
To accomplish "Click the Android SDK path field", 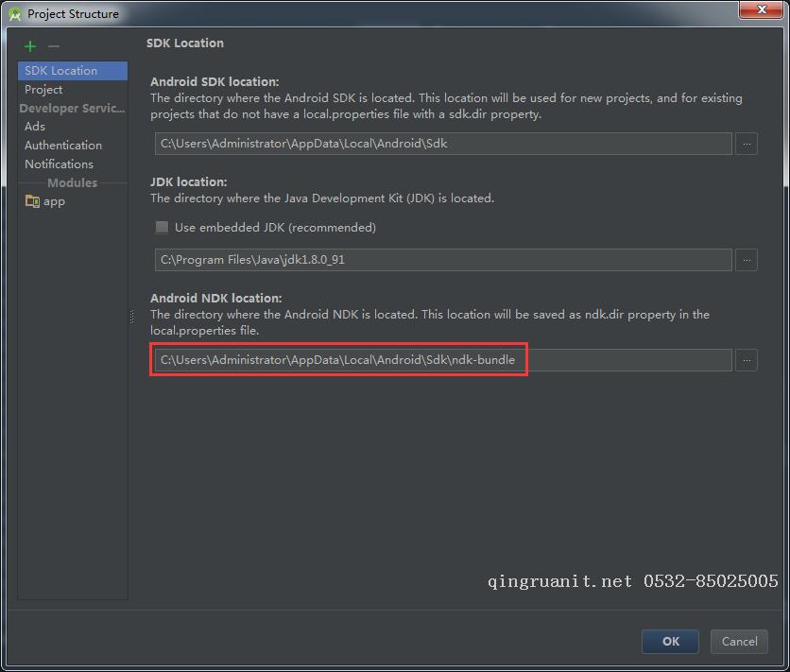I will (443, 144).
